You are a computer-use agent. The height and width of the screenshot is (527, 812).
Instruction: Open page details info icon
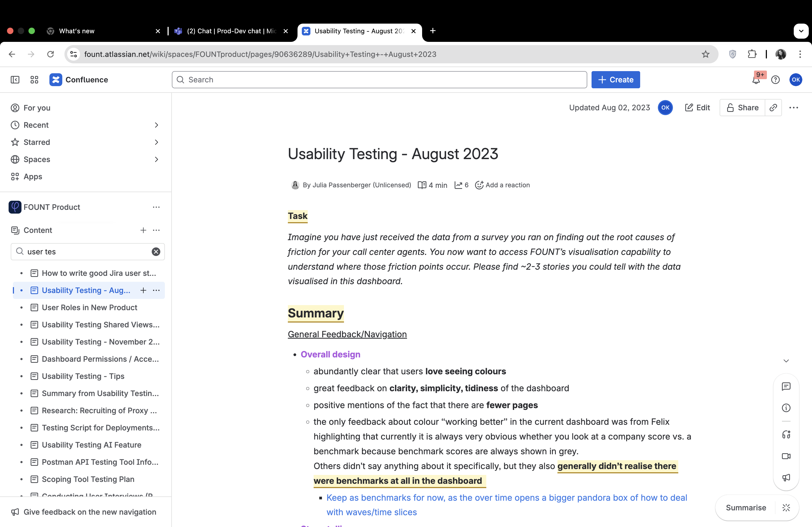[786, 408]
